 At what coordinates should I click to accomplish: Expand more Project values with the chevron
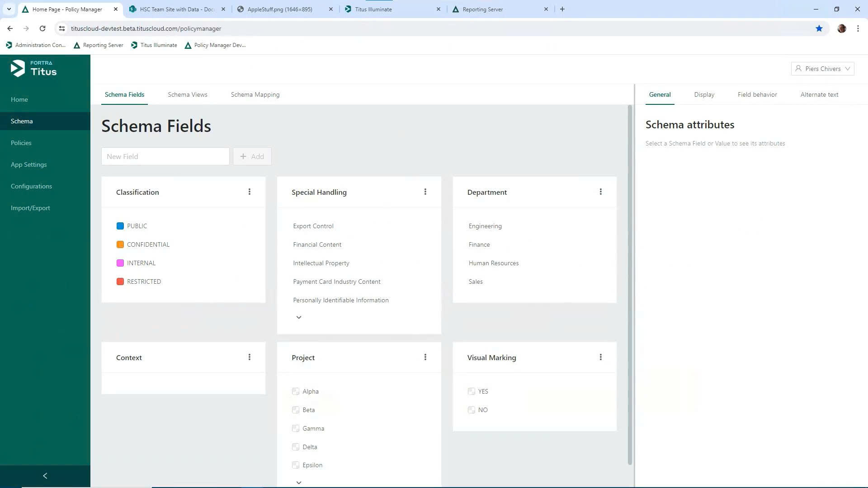coord(299,483)
